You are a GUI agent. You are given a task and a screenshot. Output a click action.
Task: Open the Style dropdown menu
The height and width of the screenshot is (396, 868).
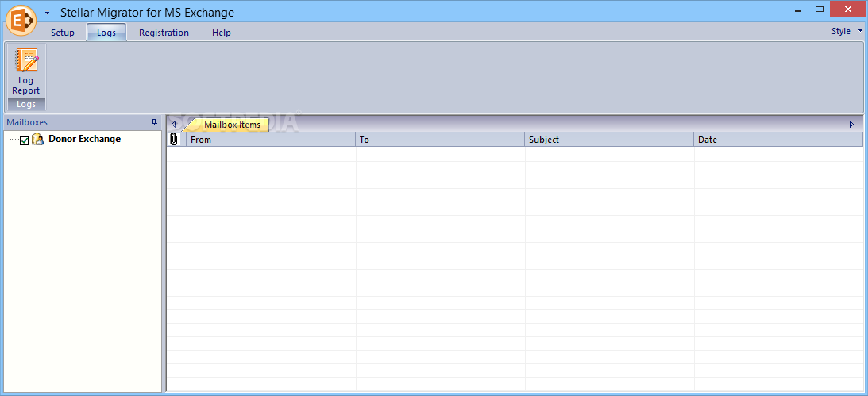point(847,31)
